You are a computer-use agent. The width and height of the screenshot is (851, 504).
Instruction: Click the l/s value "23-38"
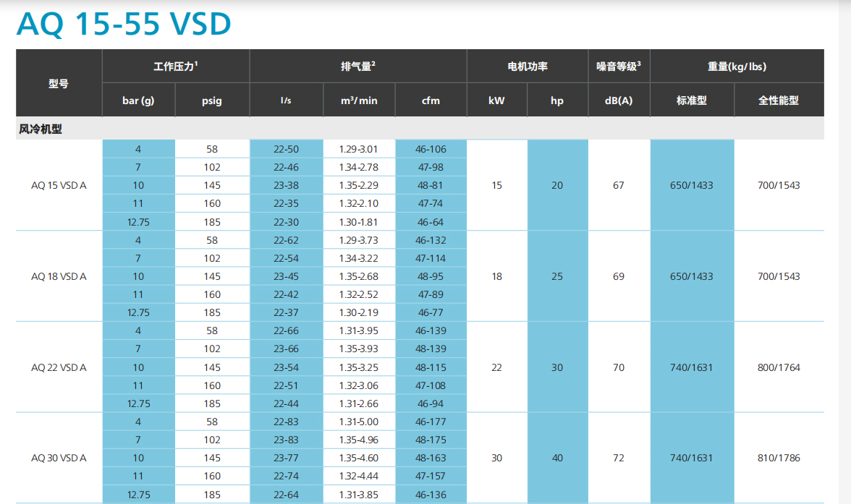(x=286, y=186)
